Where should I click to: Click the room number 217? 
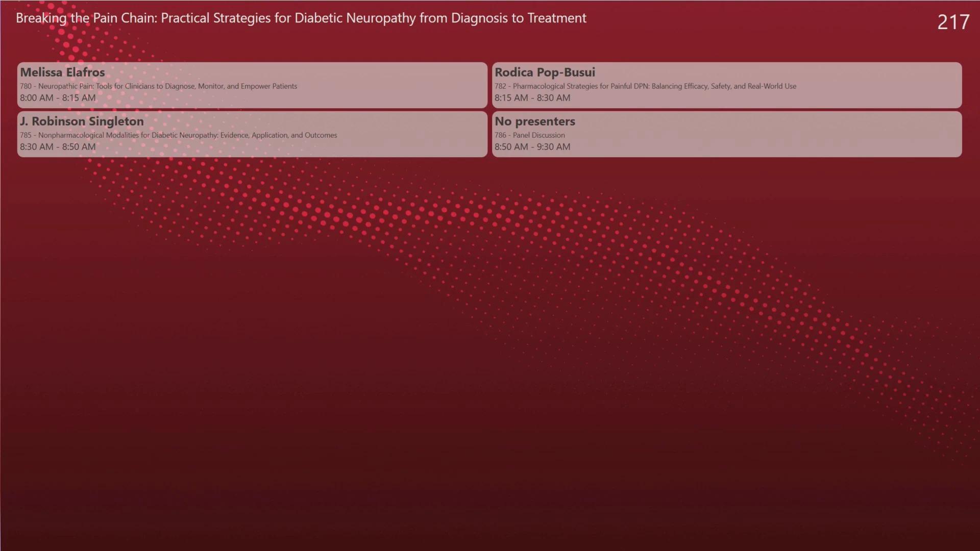[953, 22]
